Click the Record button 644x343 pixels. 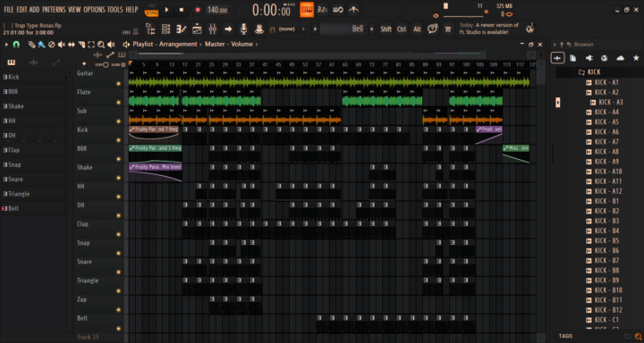198,10
